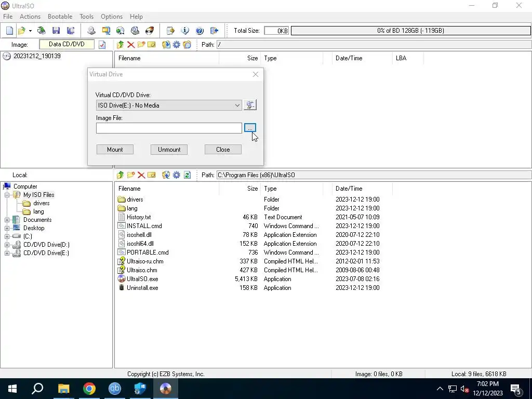Click the green Refresh icon in Local toolbar
The image size is (532, 399).
tap(187, 175)
